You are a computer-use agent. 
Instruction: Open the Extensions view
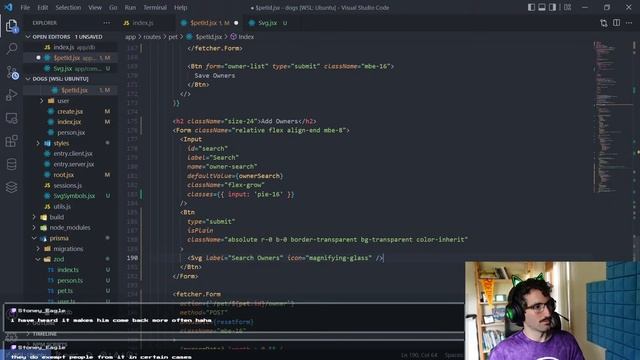11,141
